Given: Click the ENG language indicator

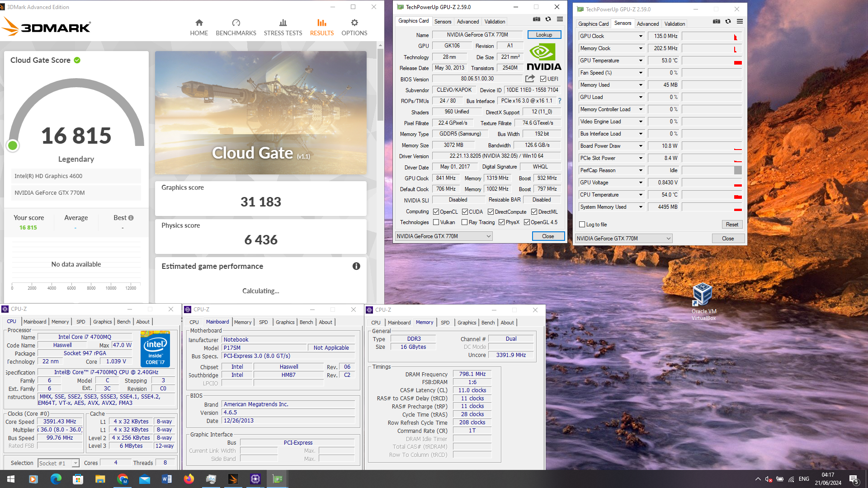Looking at the screenshot, I should pos(804,479).
